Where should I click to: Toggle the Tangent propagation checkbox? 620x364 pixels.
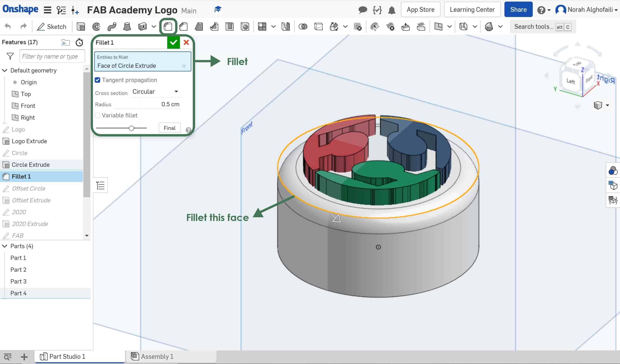coord(97,80)
